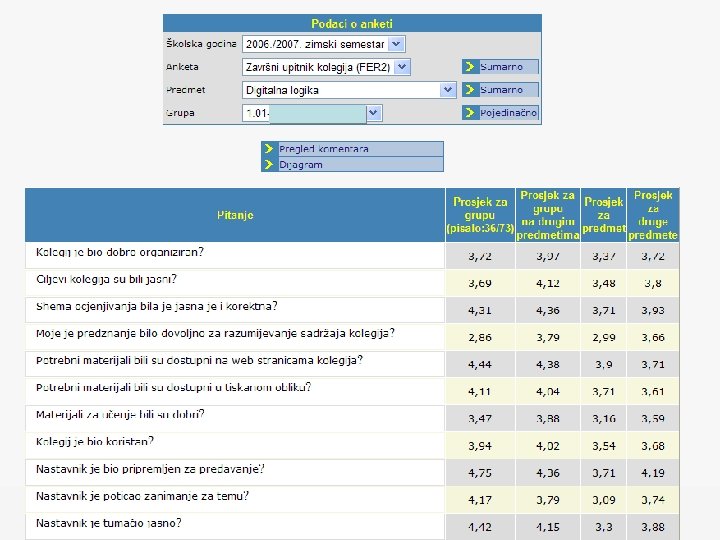720x540 pixels.
Task: Select 'Nastavnik je poticao zanimanje za temu?'
Action: [x=142, y=496]
